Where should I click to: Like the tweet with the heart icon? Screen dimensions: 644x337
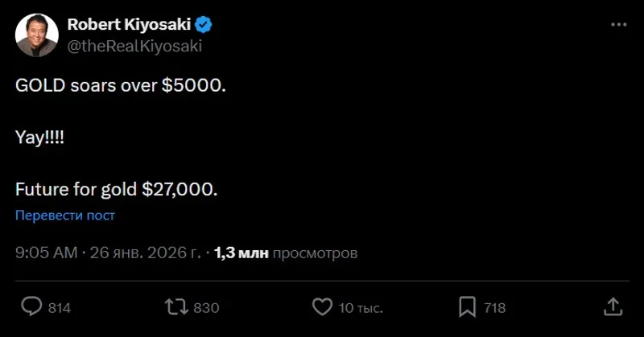(x=321, y=306)
